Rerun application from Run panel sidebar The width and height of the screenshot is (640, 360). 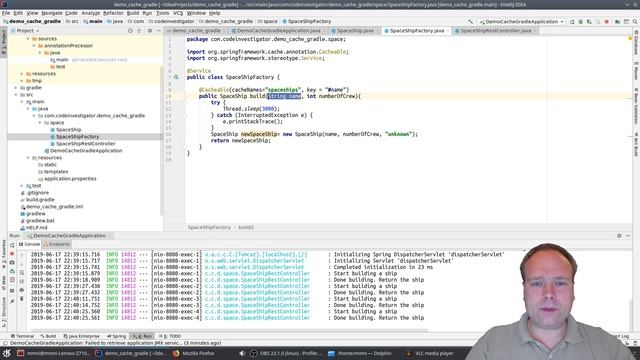point(12,245)
